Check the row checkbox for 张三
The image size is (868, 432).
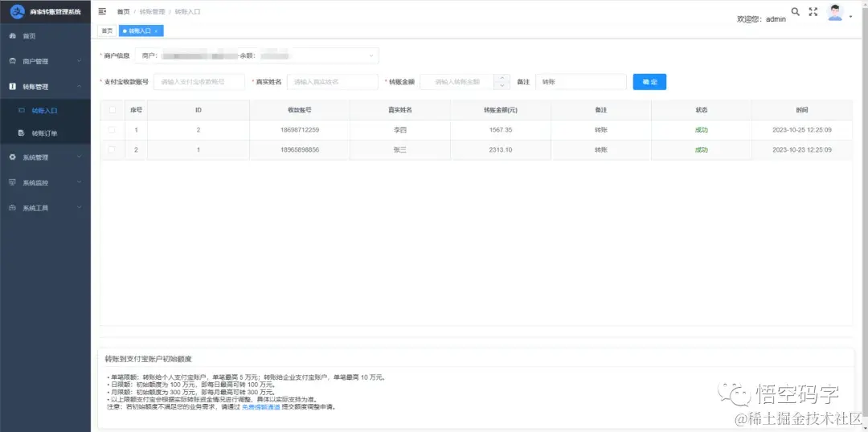tap(113, 150)
